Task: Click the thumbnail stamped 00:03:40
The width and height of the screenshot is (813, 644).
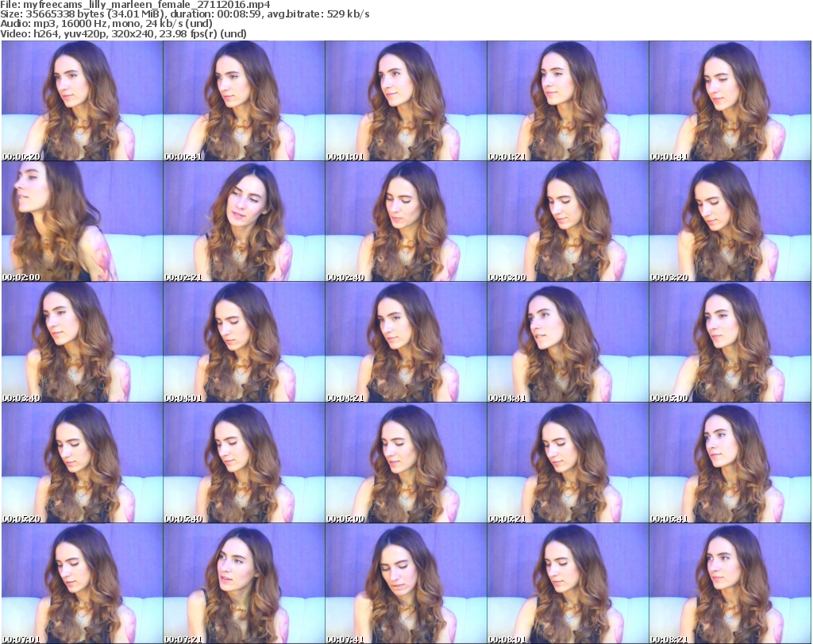Action: tap(82, 342)
